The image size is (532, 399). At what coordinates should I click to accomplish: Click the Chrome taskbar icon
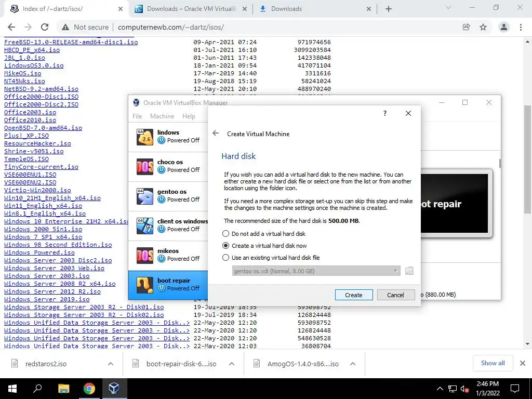pyautogui.click(x=89, y=389)
